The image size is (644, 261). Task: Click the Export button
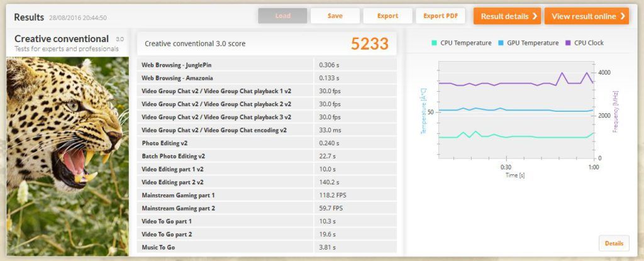[x=387, y=16]
